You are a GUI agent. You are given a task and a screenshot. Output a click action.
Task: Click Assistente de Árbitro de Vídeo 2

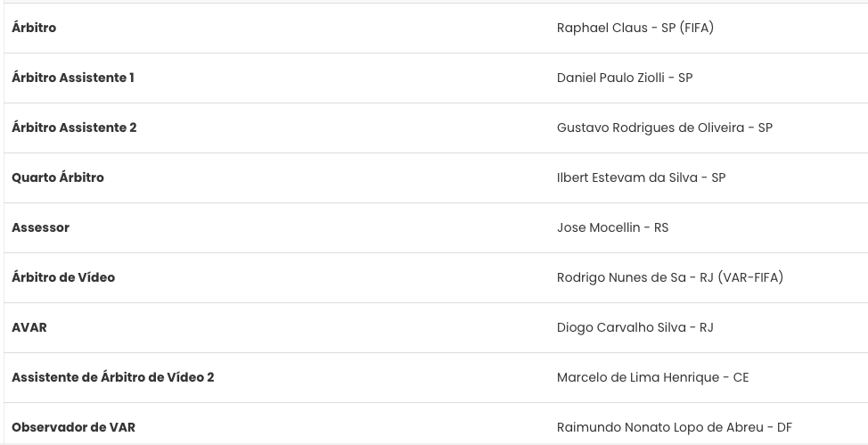pos(113,377)
